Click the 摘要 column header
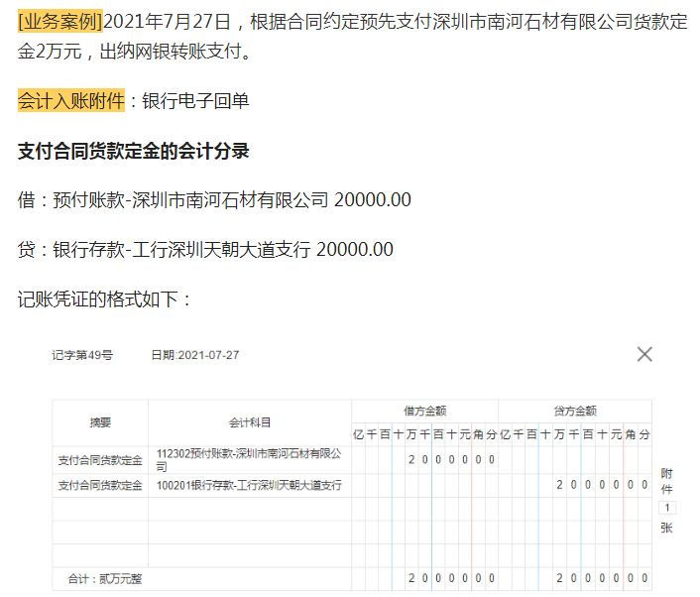 [x=100, y=422]
